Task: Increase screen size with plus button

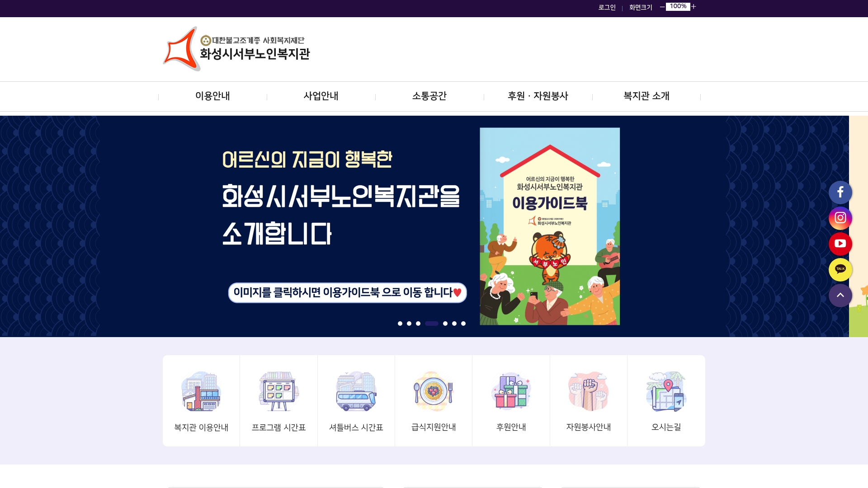Action: point(693,7)
